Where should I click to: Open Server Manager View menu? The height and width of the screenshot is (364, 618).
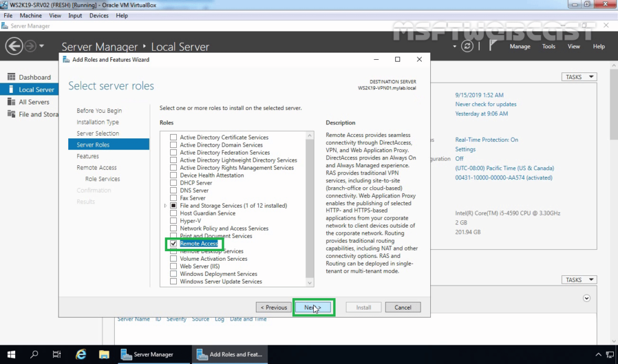(x=573, y=46)
